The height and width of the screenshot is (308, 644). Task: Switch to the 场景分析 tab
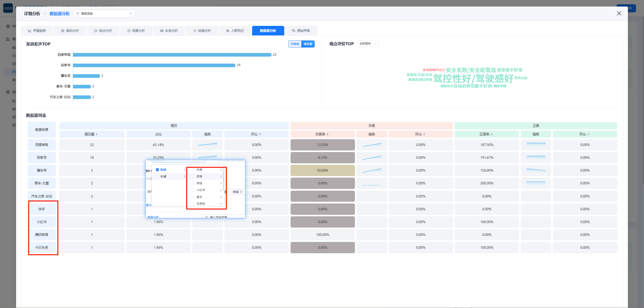coord(136,31)
